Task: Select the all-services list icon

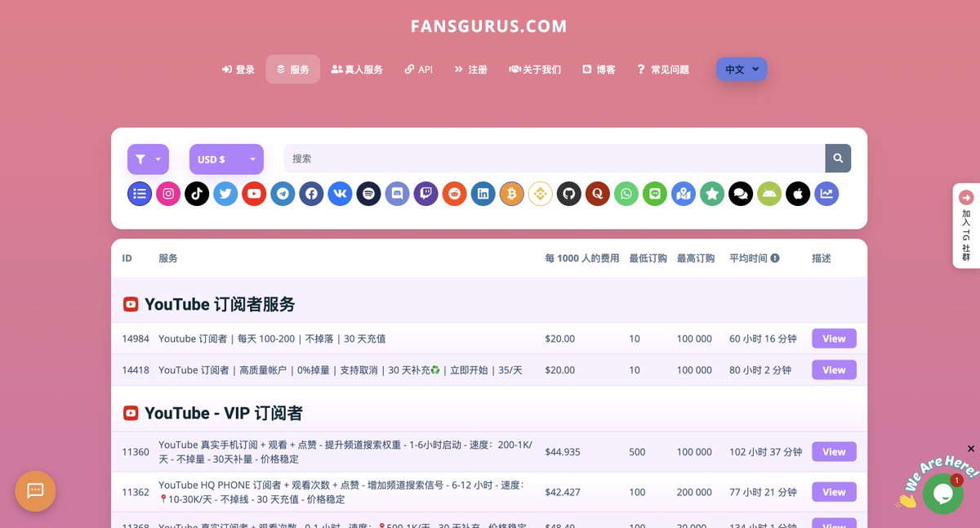Action: [x=140, y=194]
